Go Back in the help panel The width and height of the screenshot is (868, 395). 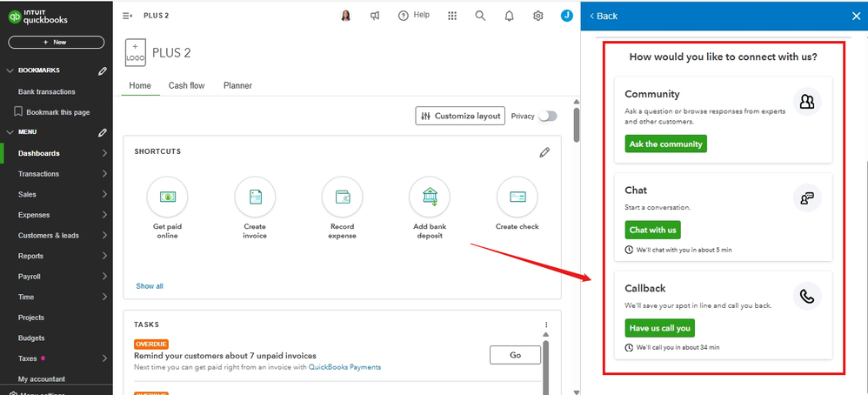pyautogui.click(x=604, y=16)
